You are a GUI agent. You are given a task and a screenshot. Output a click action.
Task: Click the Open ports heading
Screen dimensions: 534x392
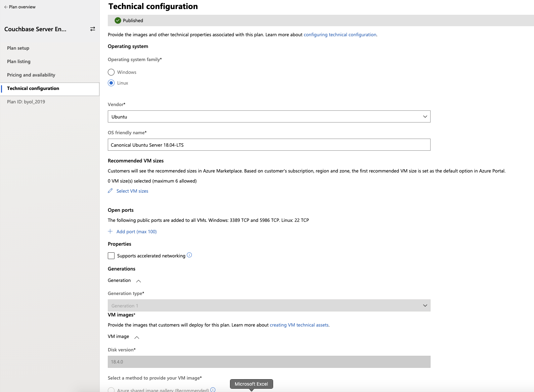pos(121,210)
